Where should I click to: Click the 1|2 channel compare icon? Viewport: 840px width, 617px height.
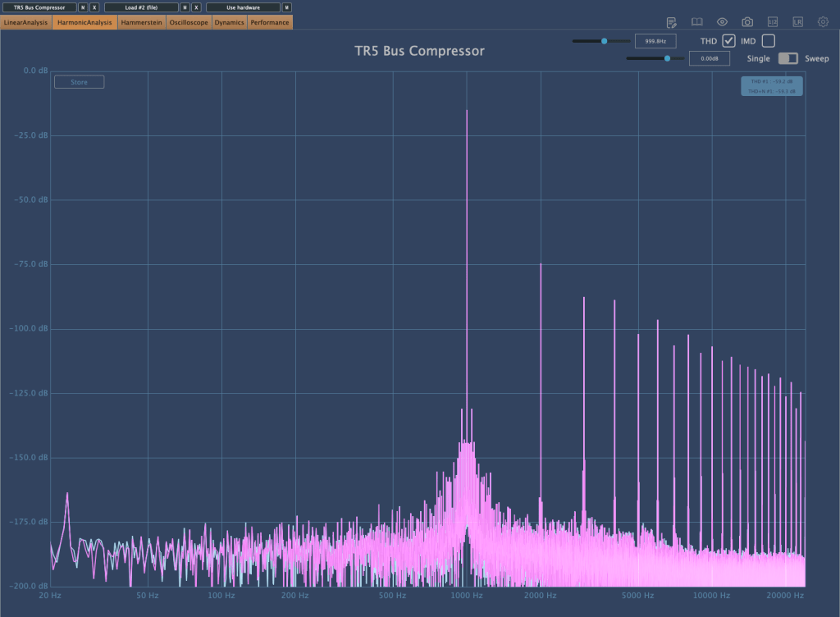772,22
